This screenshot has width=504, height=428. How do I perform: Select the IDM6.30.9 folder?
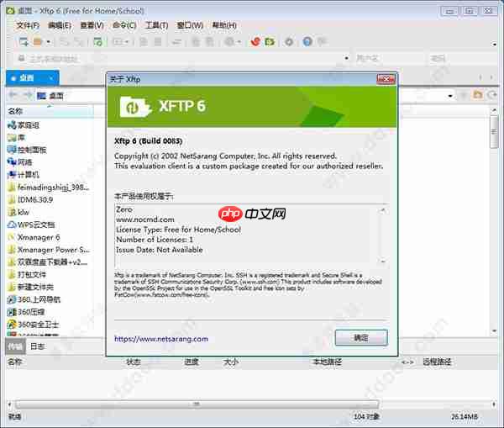coord(30,200)
